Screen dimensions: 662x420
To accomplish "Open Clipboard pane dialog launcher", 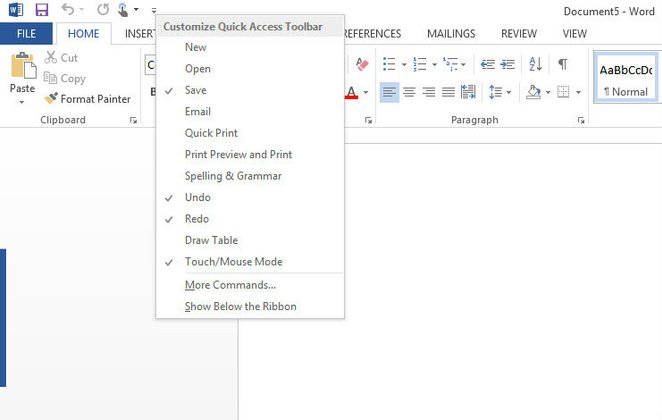I will (133, 121).
